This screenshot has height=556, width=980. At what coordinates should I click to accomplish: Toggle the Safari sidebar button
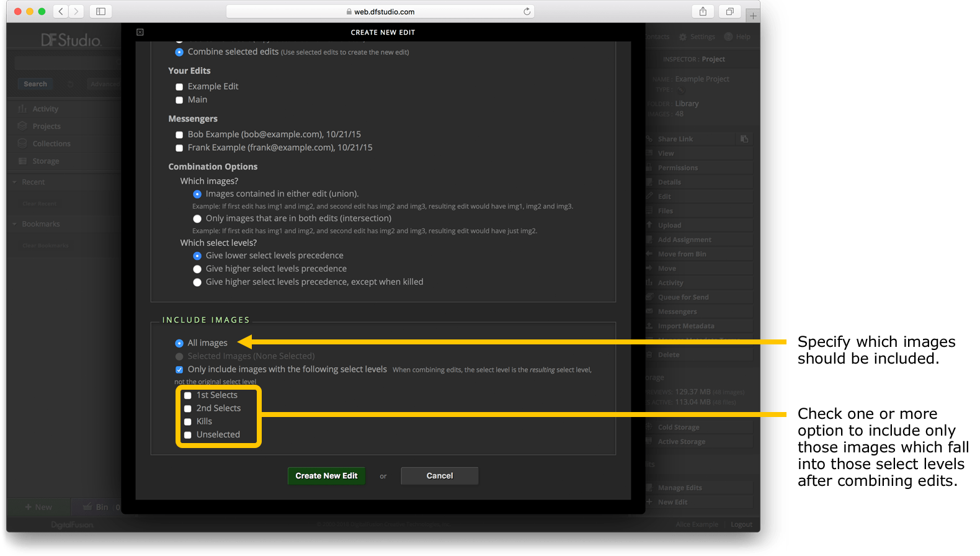[x=100, y=11]
